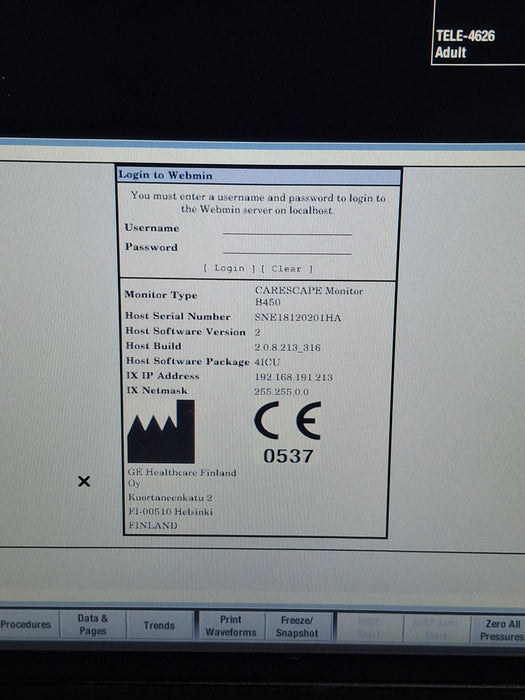The height and width of the screenshot is (700, 525).
Task: Select the grayed-out NIBP Start button
Action: (x=369, y=628)
